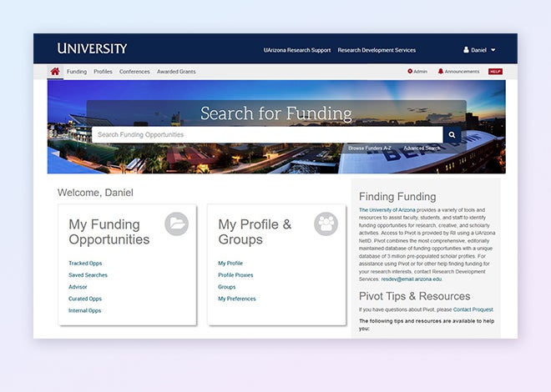Click the group icon in My Profile & Groups

pyautogui.click(x=326, y=224)
